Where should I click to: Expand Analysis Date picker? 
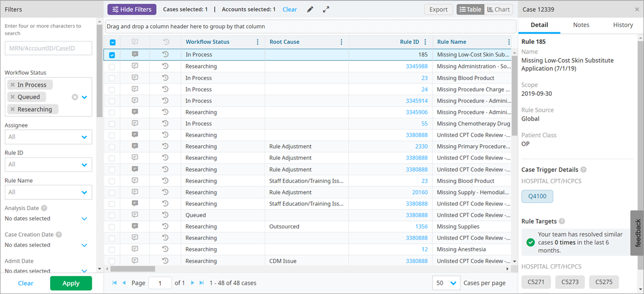(85, 219)
